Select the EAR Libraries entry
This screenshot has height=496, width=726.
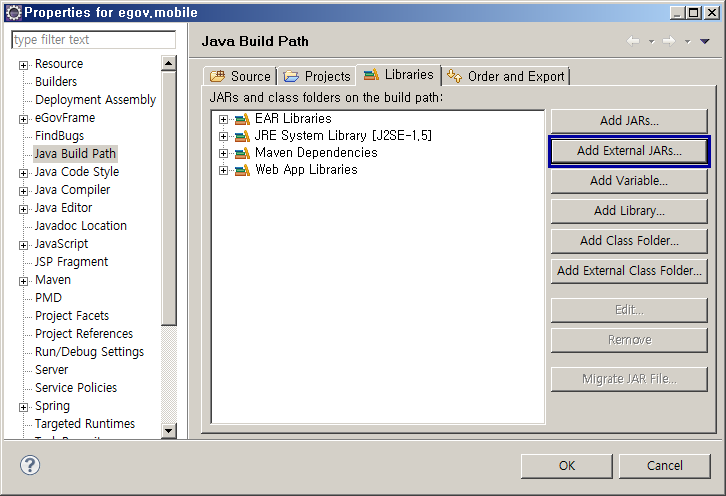click(292, 119)
